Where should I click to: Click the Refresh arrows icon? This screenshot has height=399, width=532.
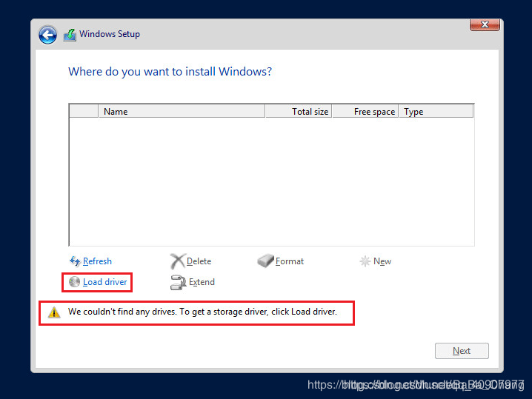(75, 261)
